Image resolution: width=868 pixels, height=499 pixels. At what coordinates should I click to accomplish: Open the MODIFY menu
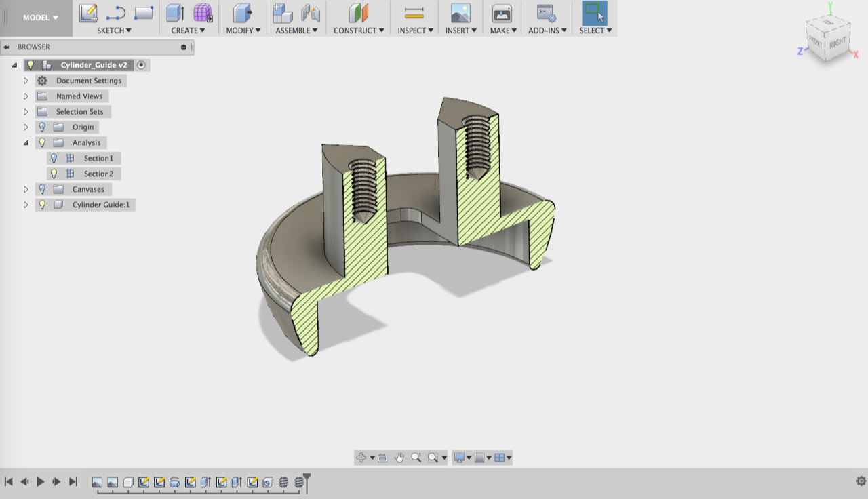click(x=243, y=31)
